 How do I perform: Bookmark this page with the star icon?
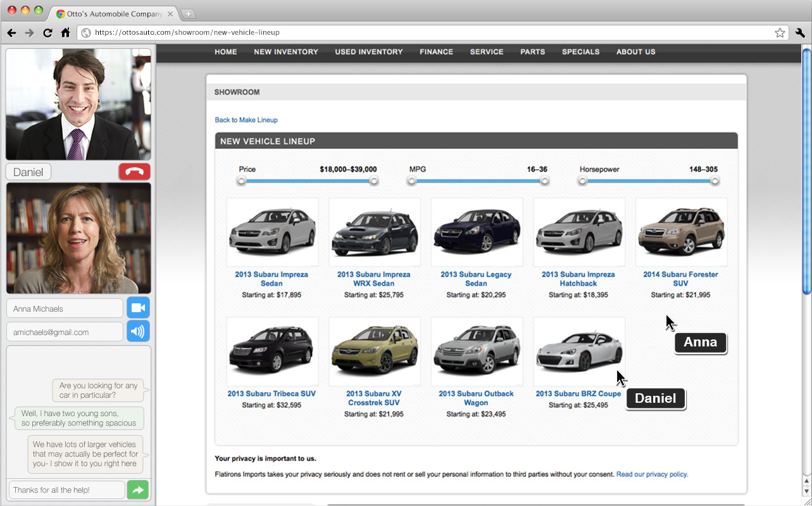(x=780, y=33)
